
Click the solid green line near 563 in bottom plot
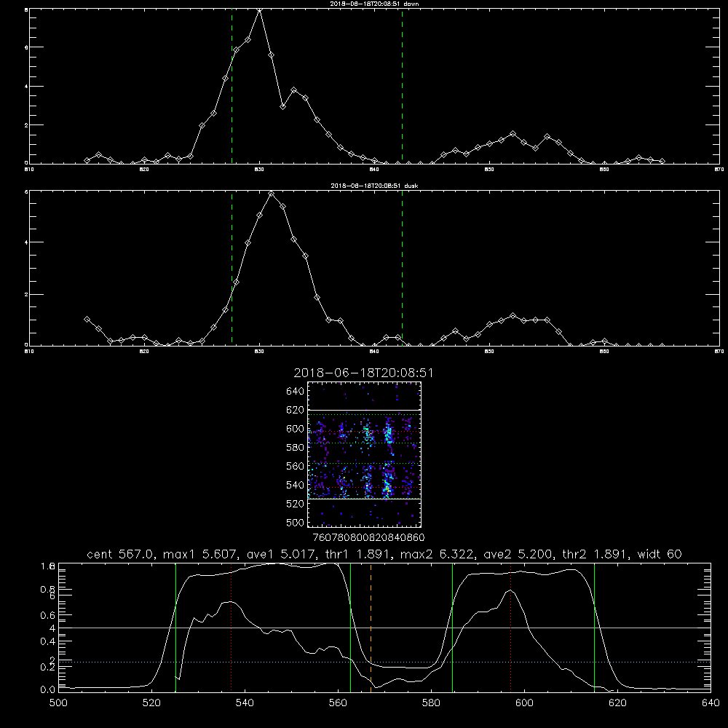[350, 628]
